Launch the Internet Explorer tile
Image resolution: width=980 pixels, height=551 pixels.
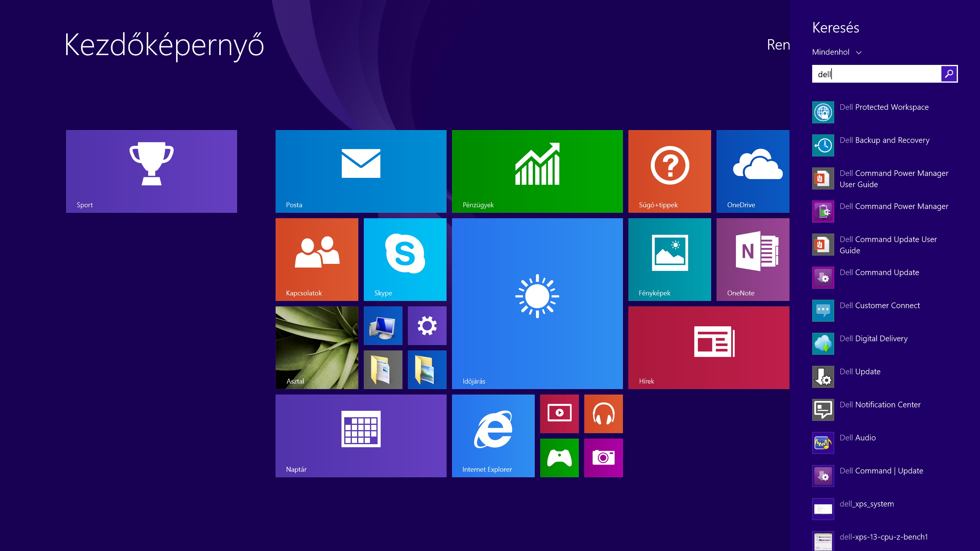(493, 435)
